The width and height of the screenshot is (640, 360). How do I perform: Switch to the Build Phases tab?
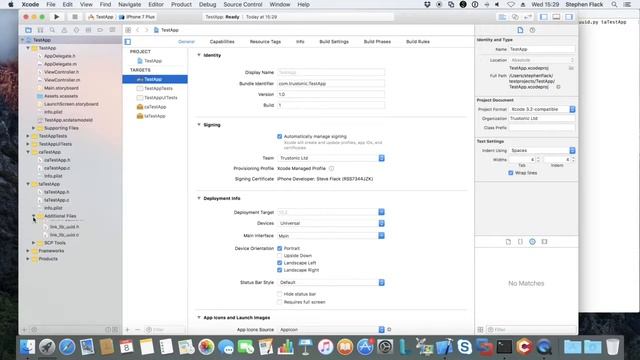pos(377,42)
